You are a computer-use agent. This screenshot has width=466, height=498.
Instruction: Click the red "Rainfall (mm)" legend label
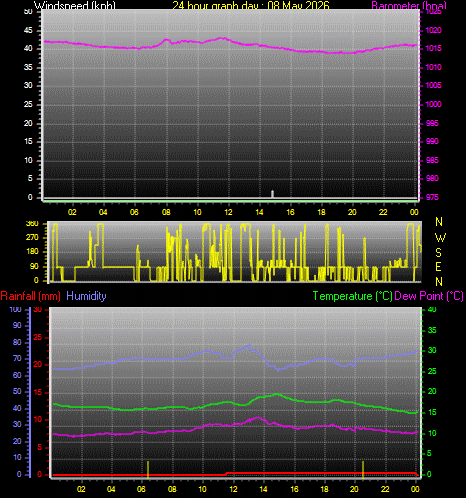[30, 296]
